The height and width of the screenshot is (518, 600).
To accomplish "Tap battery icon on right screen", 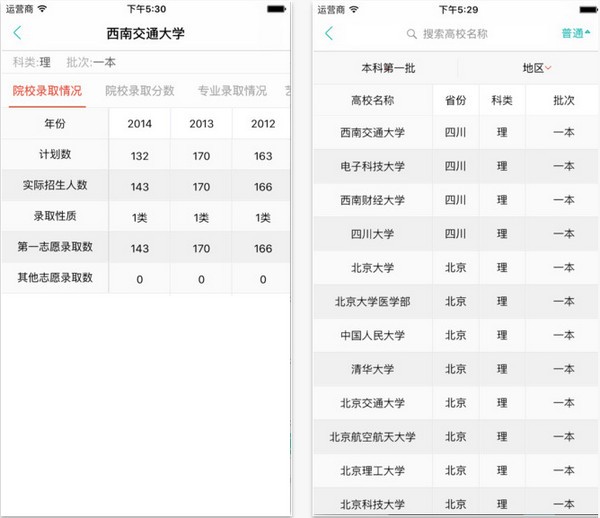I will tap(589, 10).
